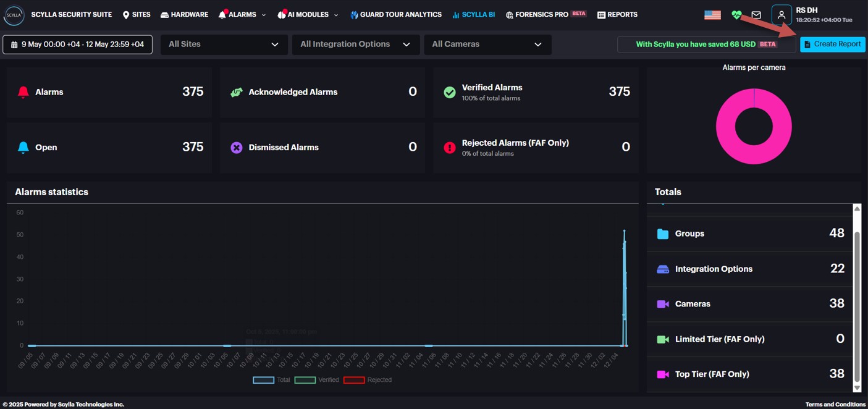Click the Scylla logo icon
The width and height of the screenshot is (868, 409).
[14, 15]
